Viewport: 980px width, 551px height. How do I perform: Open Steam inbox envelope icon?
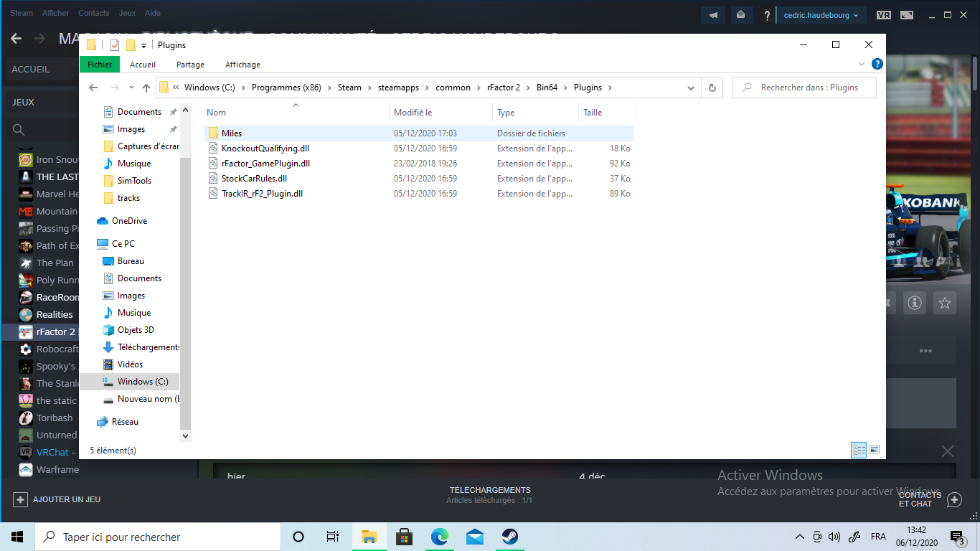tap(740, 14)
